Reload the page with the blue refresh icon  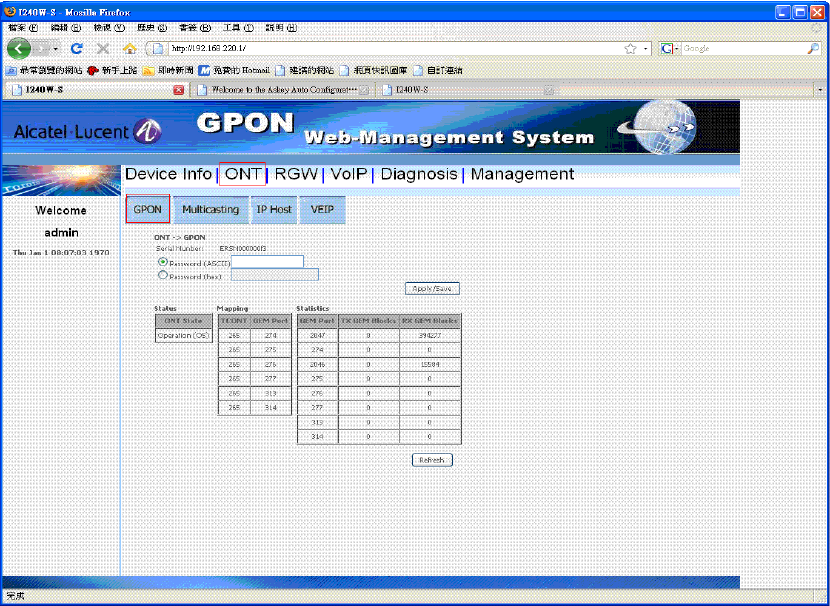point(77,49)
